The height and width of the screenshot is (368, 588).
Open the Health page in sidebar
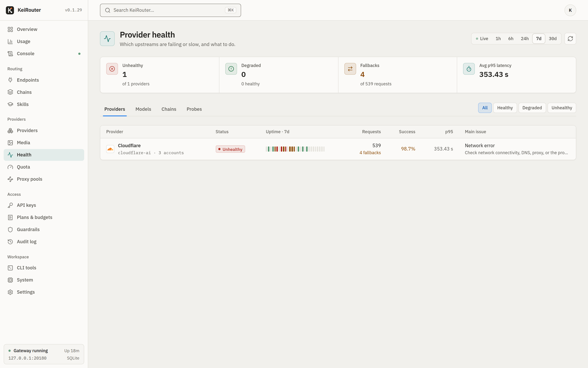click(44, 155)
